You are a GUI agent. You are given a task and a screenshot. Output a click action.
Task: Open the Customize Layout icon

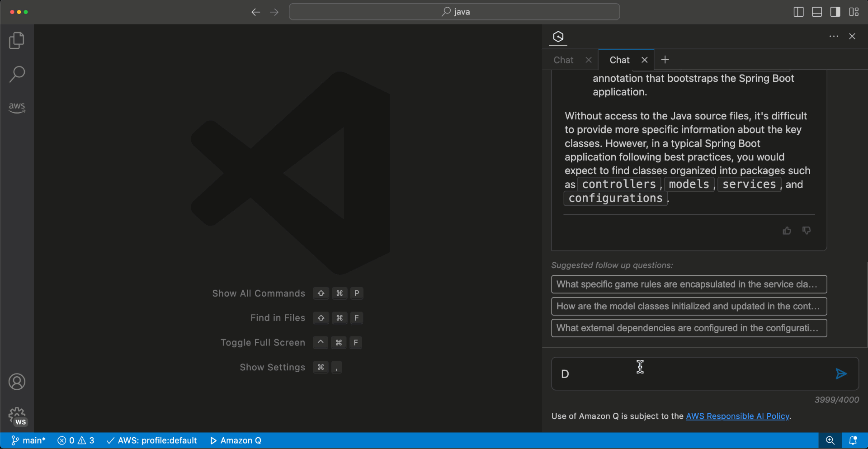pyautogui.click(x=854, y=12)
